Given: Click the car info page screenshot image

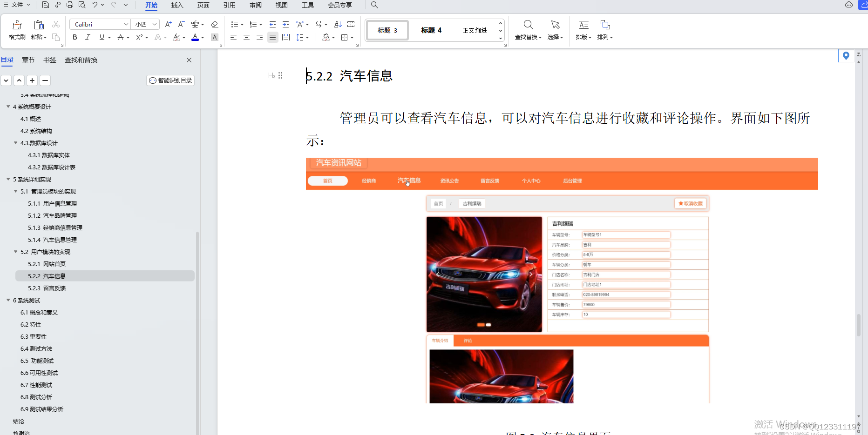Looking at the screenshot, I should point(562,281).
